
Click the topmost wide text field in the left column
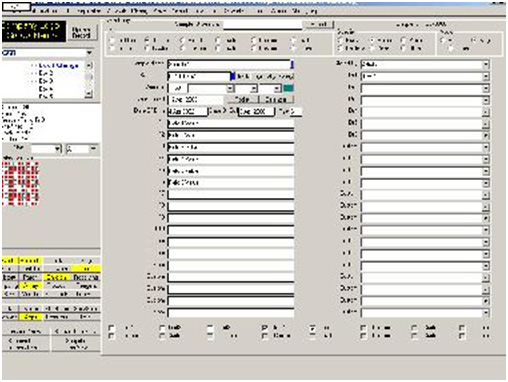click(x=229, y=64)
